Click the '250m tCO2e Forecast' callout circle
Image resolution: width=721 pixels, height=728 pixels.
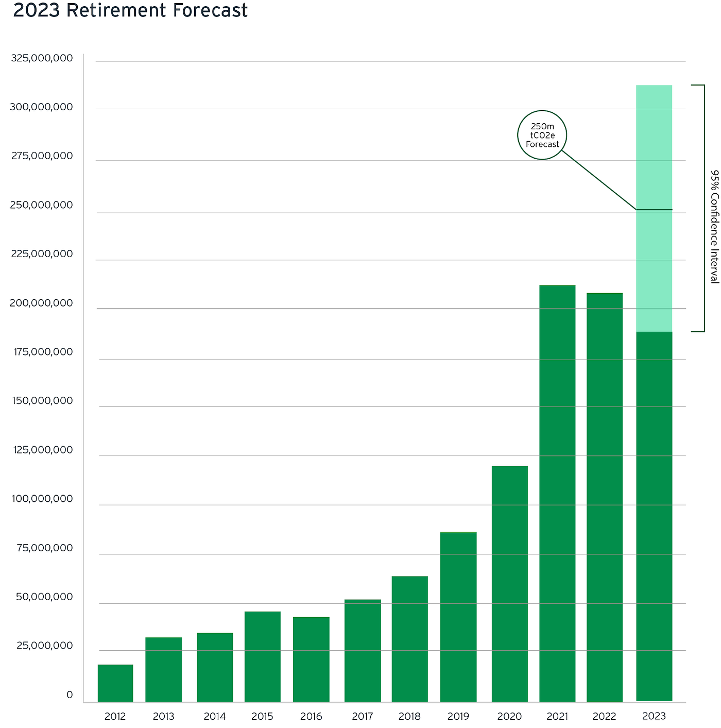(542, 135)
